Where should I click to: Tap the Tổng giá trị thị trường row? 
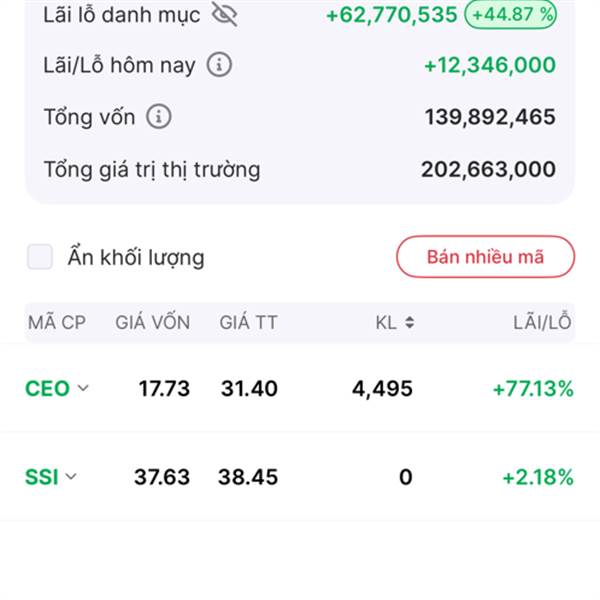pos(300,169)
